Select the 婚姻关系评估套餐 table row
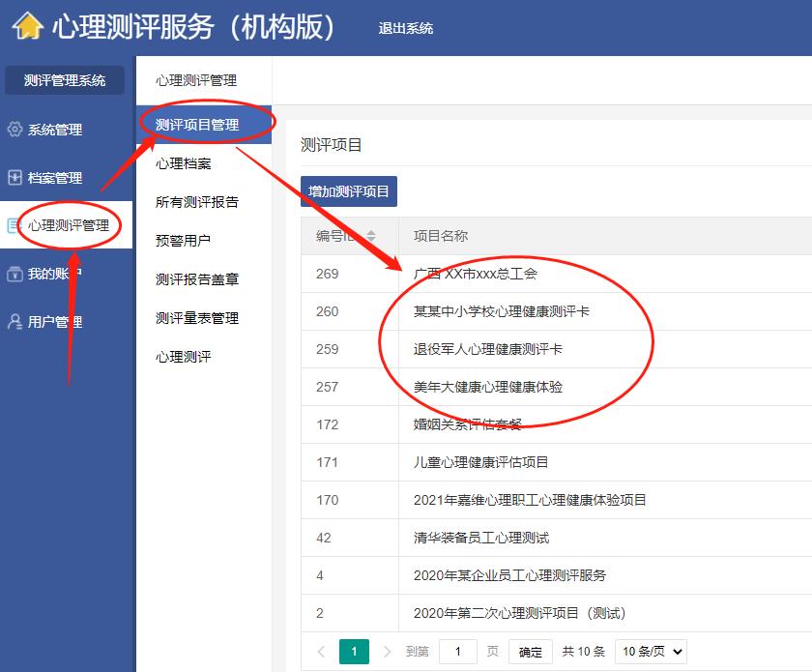812x672 pixels. point(468,424)
